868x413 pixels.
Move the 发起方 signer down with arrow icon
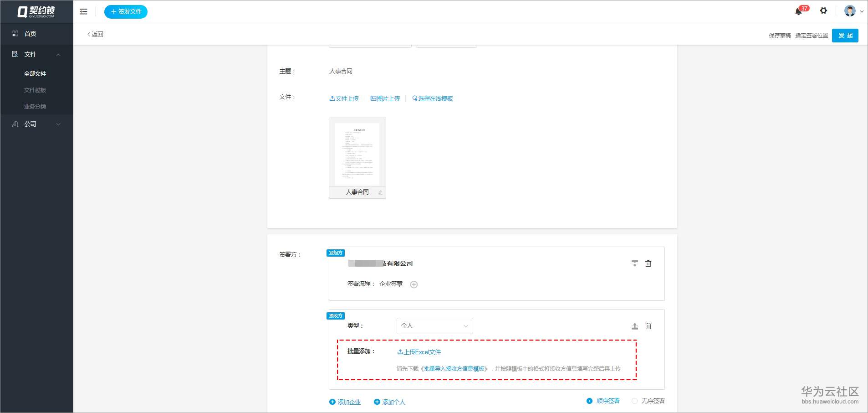click(635, 263)
